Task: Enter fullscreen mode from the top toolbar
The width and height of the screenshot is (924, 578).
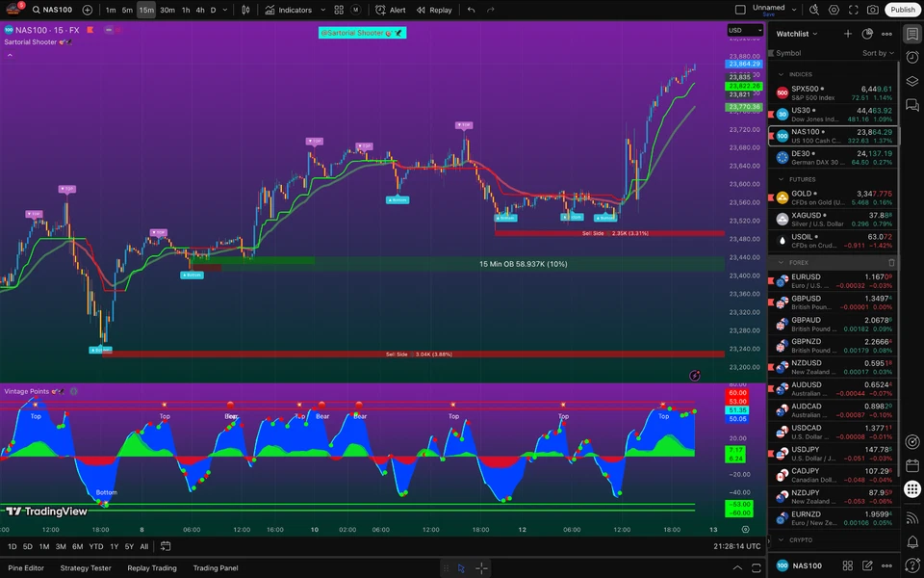Action: (854, 10)
